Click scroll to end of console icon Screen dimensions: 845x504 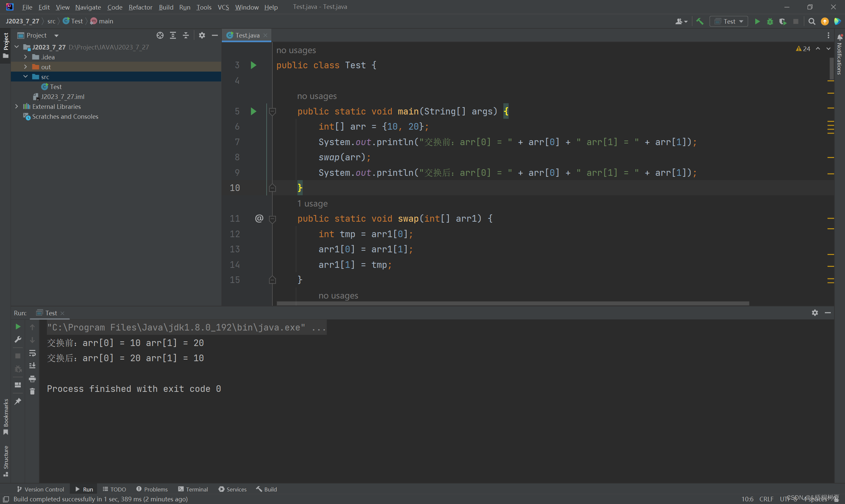click(x=32, y=365)
